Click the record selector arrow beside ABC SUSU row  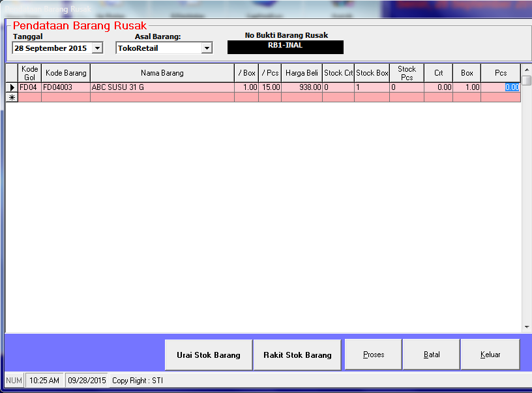[12, 87]
